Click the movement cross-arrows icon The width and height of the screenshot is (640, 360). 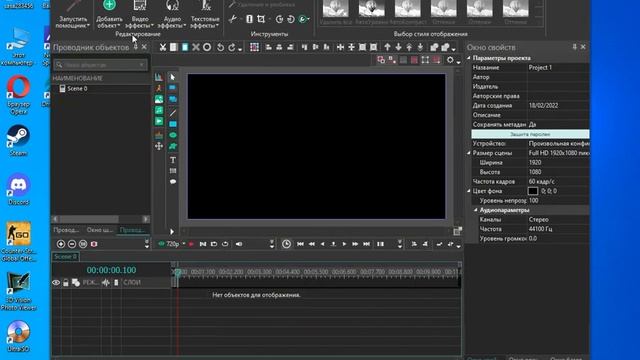(159, 146)
